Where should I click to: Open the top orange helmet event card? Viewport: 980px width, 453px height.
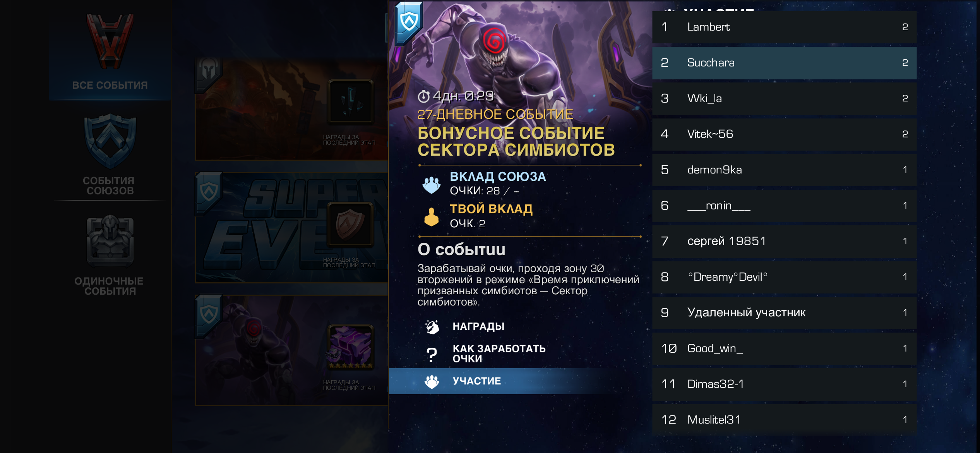[292, 110]
